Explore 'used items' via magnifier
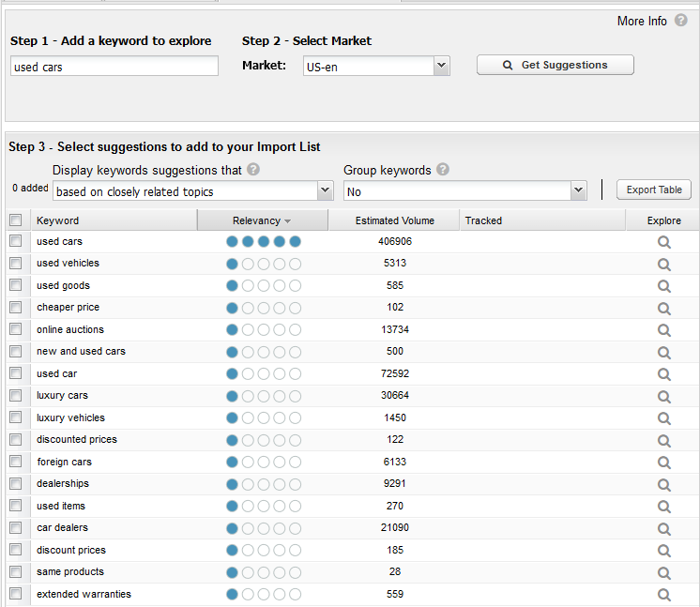Viewport: 700px width, 607px height. (x=663, y=507)
